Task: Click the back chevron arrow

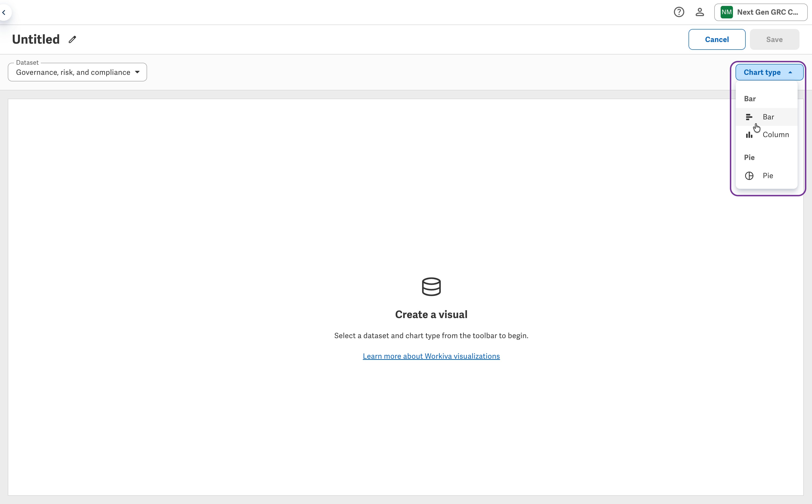Action: point(4,13)
